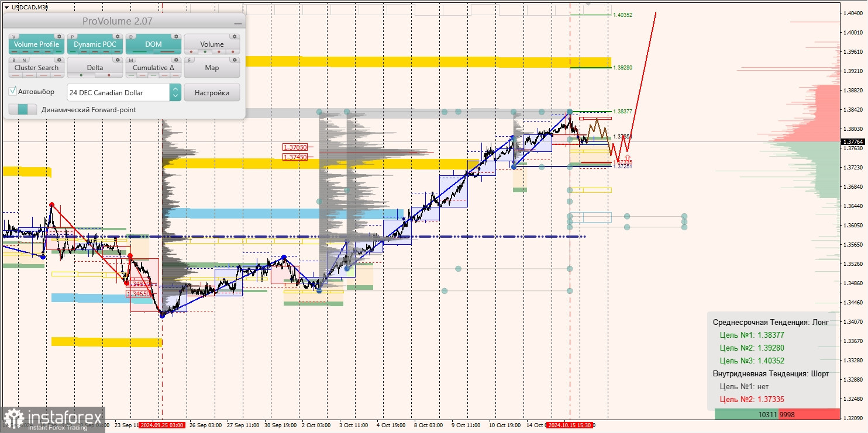
Task: Open Volume Profile gear settings
Action: coord(59,36)
